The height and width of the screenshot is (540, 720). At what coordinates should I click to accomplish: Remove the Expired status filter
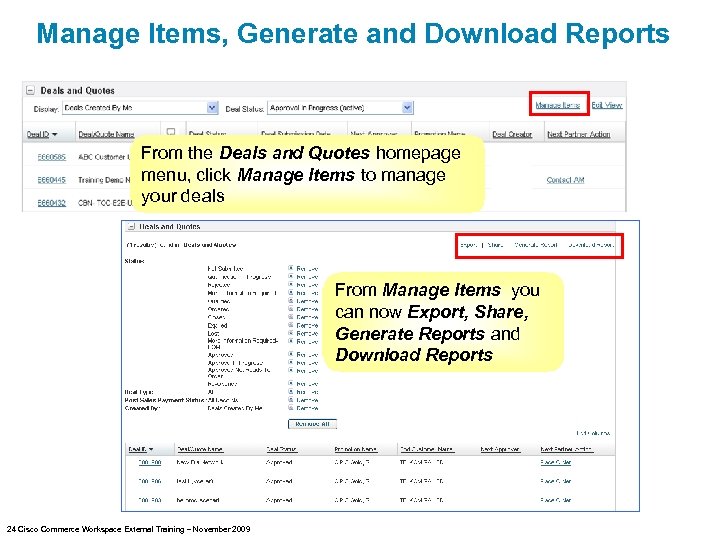tap(304, 326)
